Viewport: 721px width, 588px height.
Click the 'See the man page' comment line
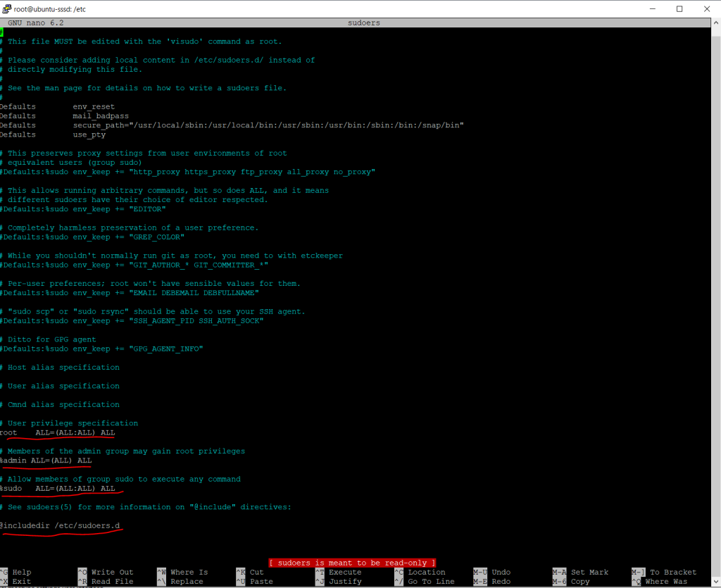pyautogui.click(x=144, y=88)
